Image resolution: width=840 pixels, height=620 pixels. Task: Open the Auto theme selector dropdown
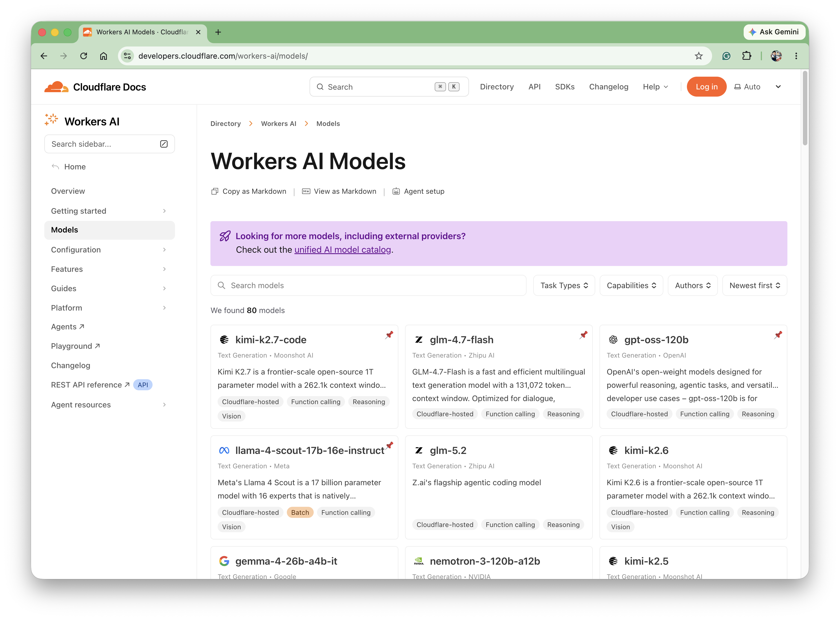click(x=757, y=87)
